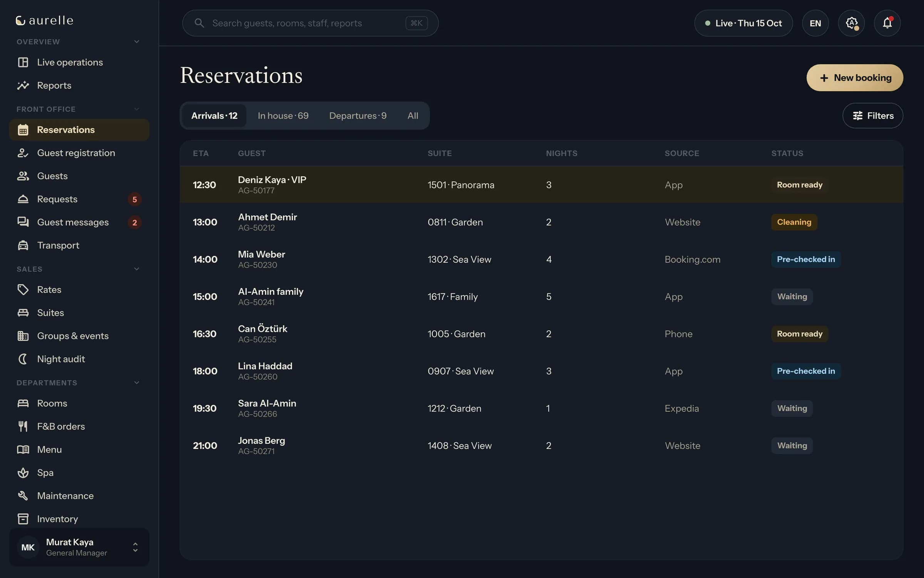
Task: Collapse the Front Office section
Action: [137, 109]
